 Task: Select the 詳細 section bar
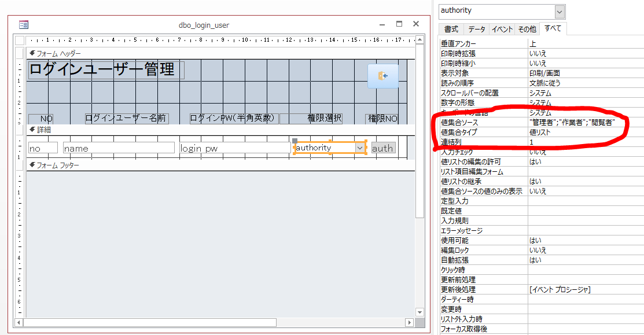(x=220, y=130)
